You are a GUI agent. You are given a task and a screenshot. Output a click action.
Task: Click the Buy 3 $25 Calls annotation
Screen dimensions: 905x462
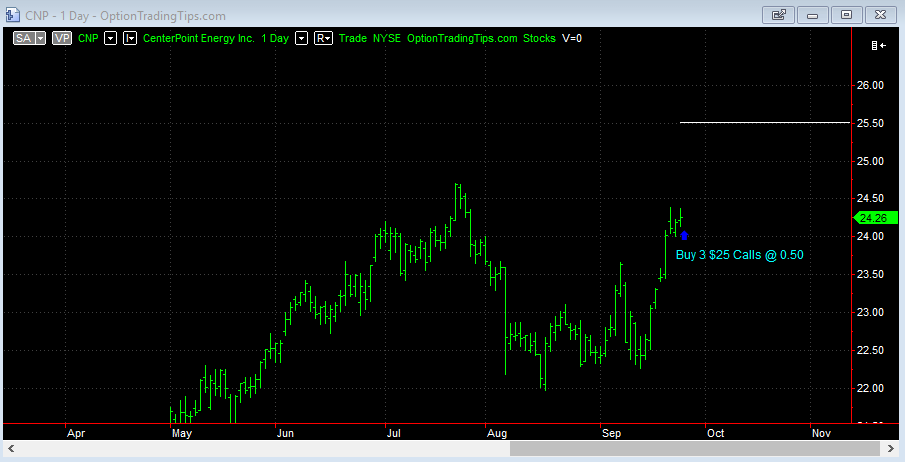tap(739, 255)
